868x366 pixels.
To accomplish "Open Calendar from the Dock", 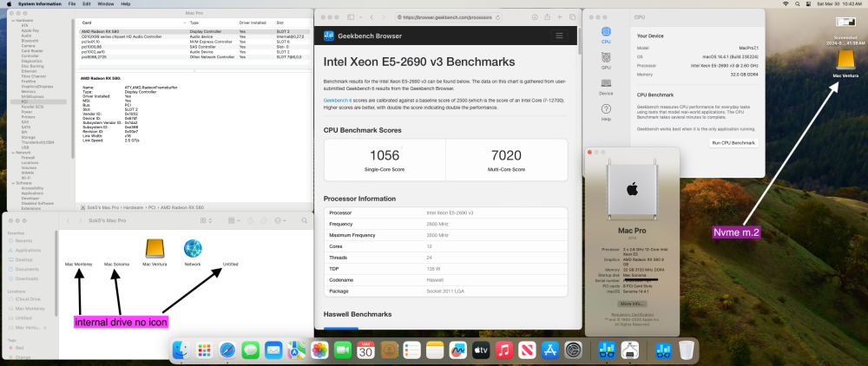I will (365, 350).
